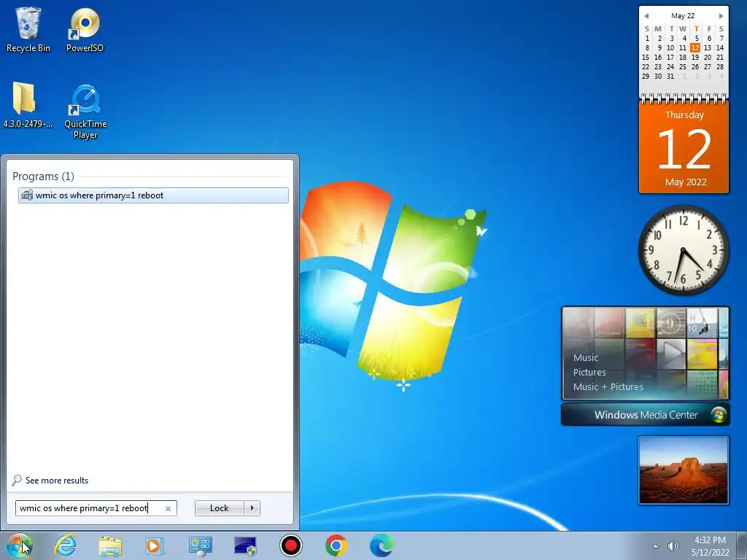Open See more results link
The width and height of the screenshot is (747, 560).
(x=57, y=481)
